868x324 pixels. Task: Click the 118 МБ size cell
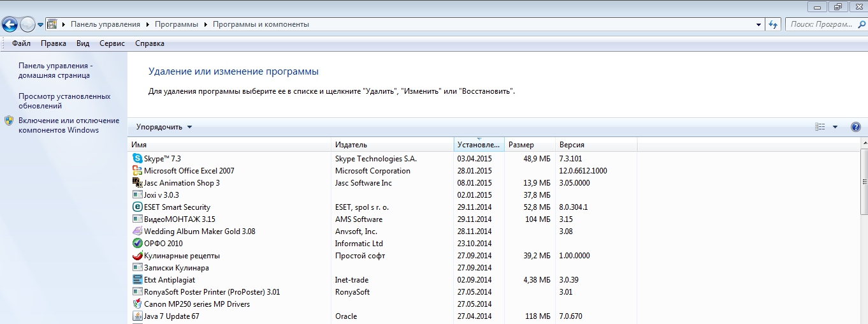(538, 316)
